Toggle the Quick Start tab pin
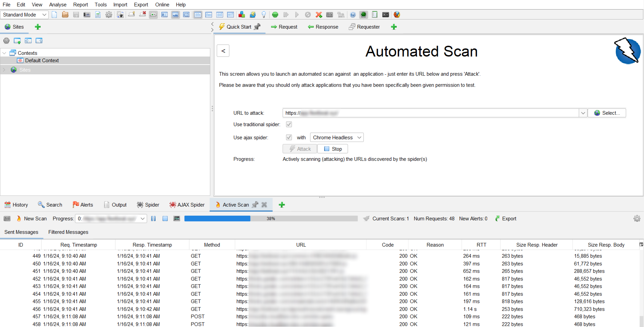 pyautogui.click(x=257, y=27)
